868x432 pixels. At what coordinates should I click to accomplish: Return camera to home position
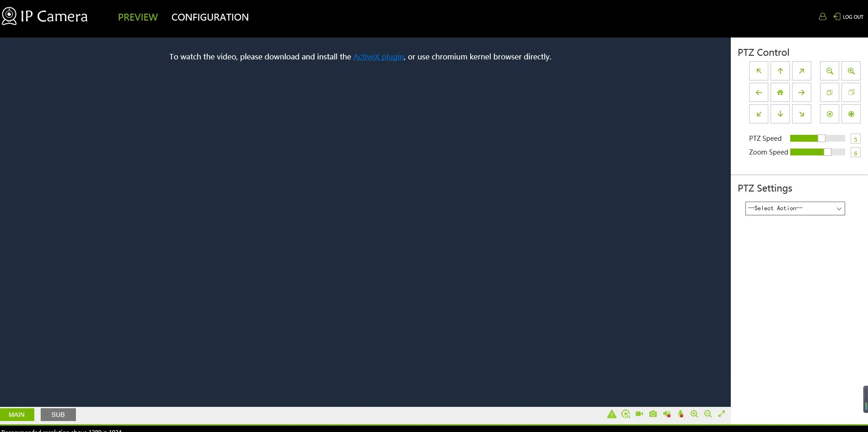(x=780, y=92)
